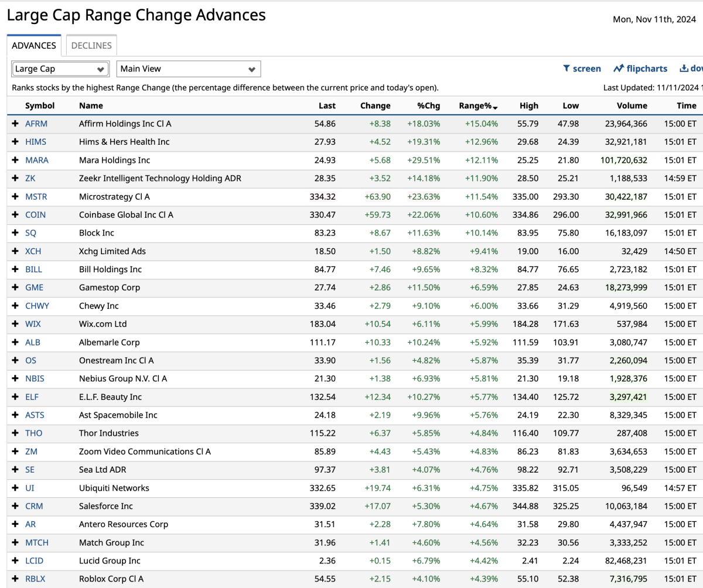703x588 pixels.
Task: Click the plus icon beside RBLX
Action: click(15, 579)
